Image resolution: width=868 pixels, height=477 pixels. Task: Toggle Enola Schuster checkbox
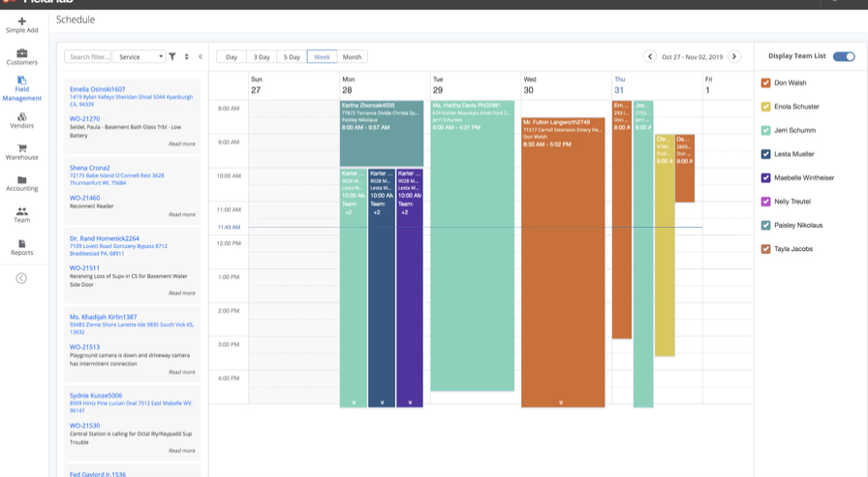tap(765, 107)
